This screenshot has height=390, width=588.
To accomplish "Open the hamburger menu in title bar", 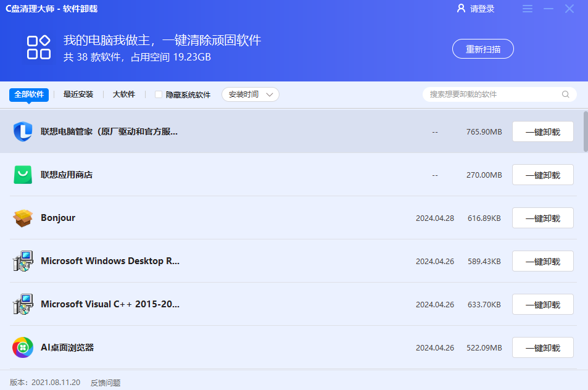I will (x=528, y=9).
